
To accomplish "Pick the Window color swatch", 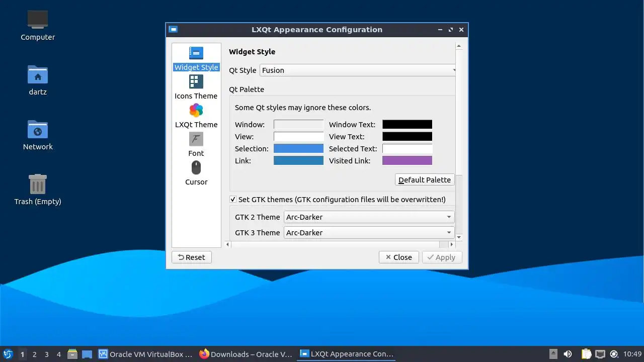I will 298,124.
